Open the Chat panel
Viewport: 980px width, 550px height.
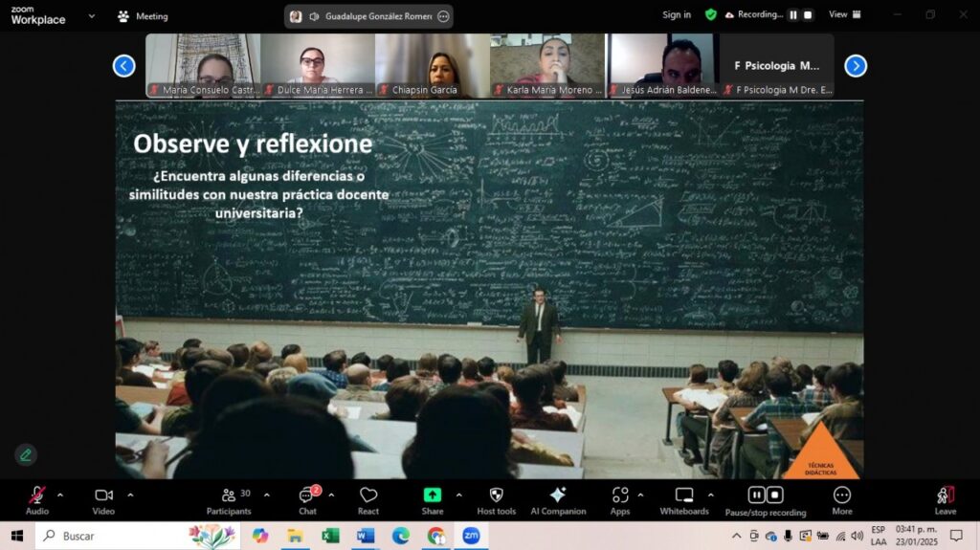pos(307,501)
